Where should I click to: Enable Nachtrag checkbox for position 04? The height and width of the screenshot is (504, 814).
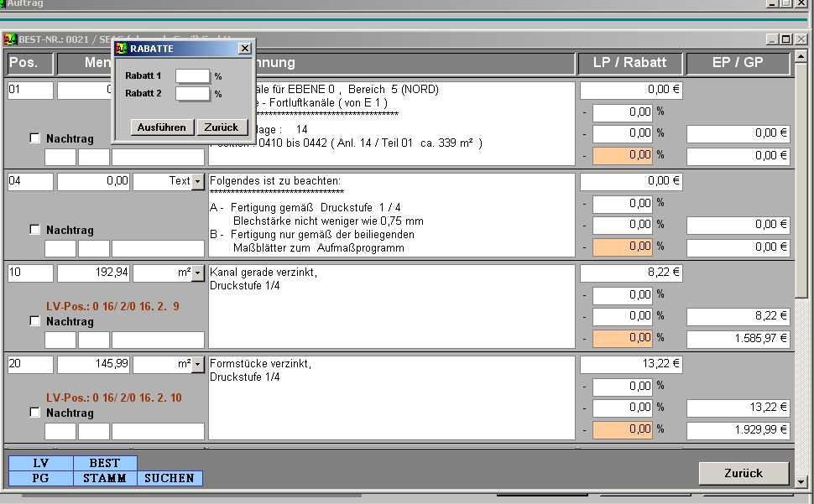click(x=35, y=230)
